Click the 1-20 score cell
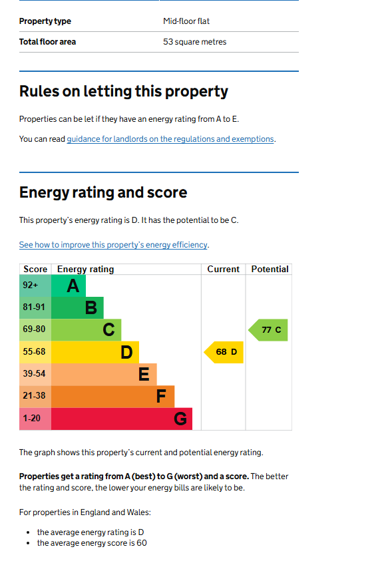This screenshot has height=569, width=392. pyautogui.click(x=35, y=419)
